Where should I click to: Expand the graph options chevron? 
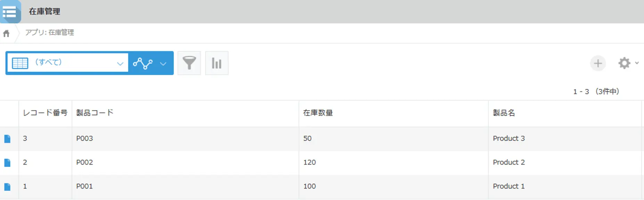coord(163,64)
